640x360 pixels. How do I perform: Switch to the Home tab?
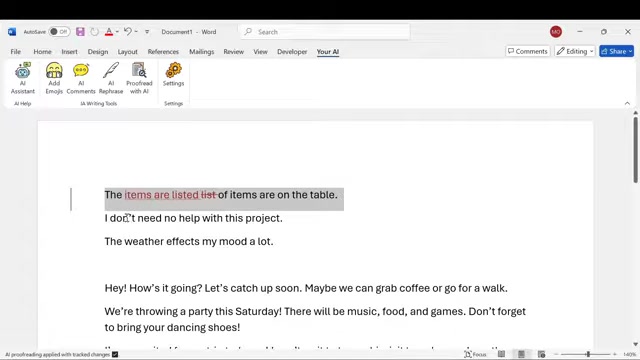point(42,51)
